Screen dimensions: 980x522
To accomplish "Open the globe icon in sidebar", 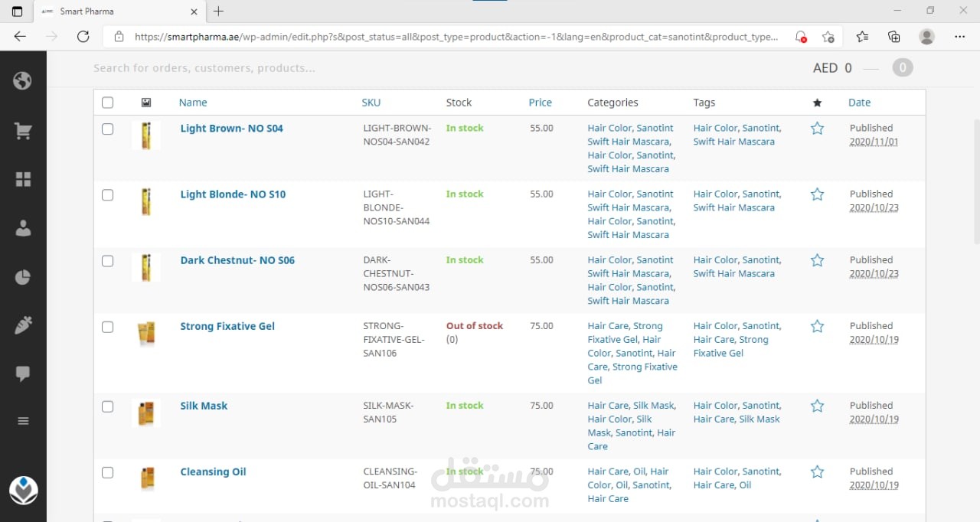I will pyautogui.click(x=23, y=80).
